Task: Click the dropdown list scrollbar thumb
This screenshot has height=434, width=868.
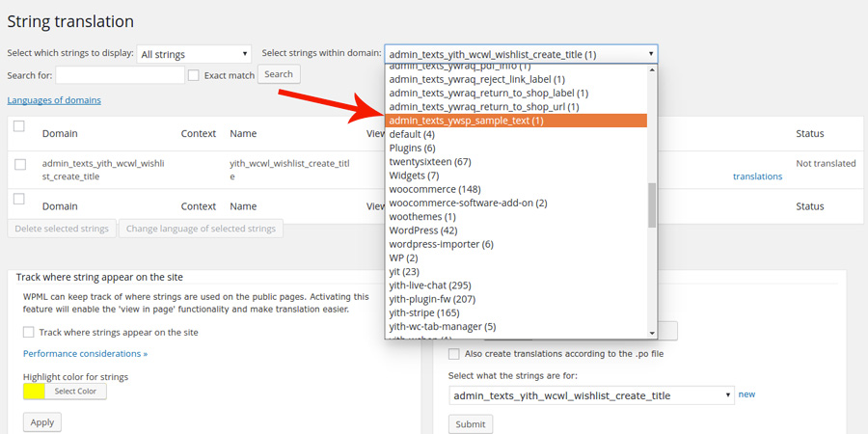Action: tap(652, 205)
